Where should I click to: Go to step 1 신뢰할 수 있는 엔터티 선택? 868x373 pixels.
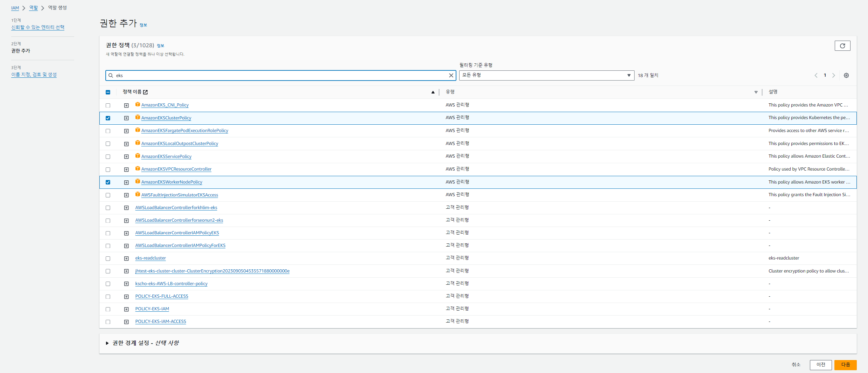[x=38, y=27]
